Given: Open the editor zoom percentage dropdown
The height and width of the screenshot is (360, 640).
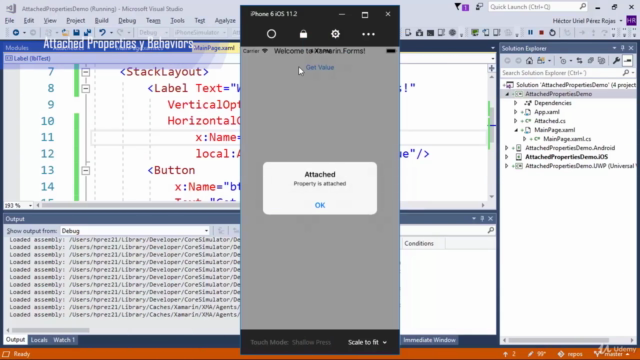Looking at the screenshot, I should click(x=30, y=206).
